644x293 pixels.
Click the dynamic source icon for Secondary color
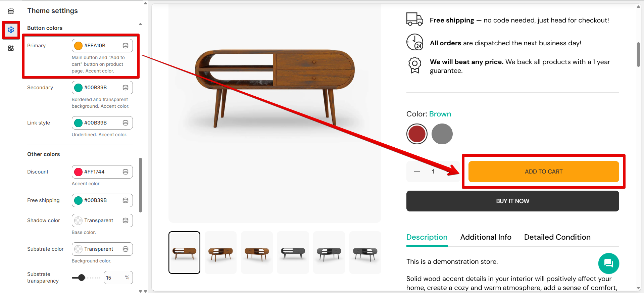(126, 88)
